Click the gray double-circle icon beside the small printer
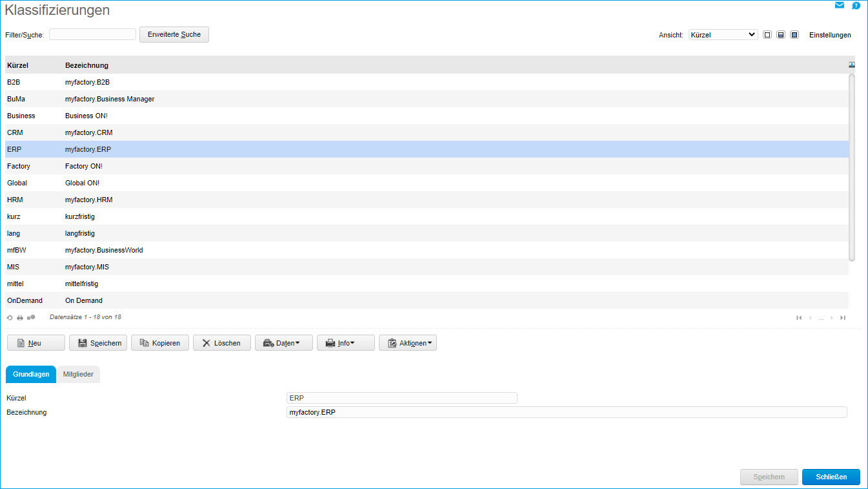 (31, 318)
